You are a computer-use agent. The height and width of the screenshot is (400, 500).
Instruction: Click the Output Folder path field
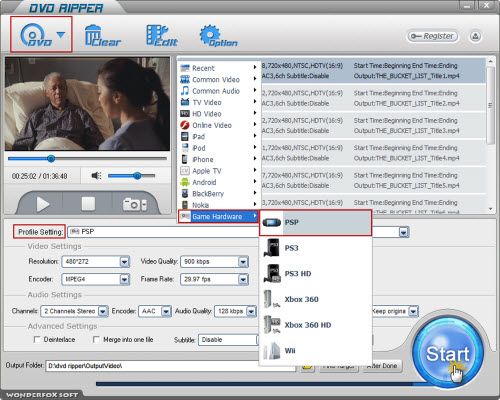pos(171,366)
